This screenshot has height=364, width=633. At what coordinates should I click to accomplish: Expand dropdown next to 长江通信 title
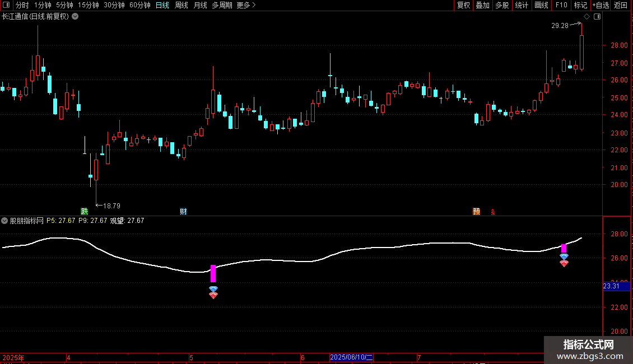pyautogui.click(x=75, y=17)
